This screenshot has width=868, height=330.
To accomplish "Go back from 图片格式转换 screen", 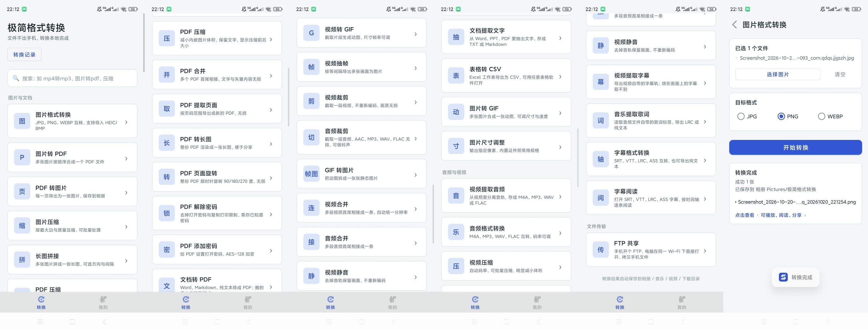I will (x=735, y=25).
